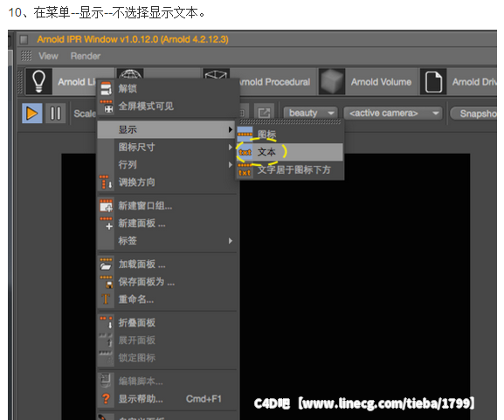Select 全屏模式可见 in the context menu
504x420 pixels.
(167, 106)
